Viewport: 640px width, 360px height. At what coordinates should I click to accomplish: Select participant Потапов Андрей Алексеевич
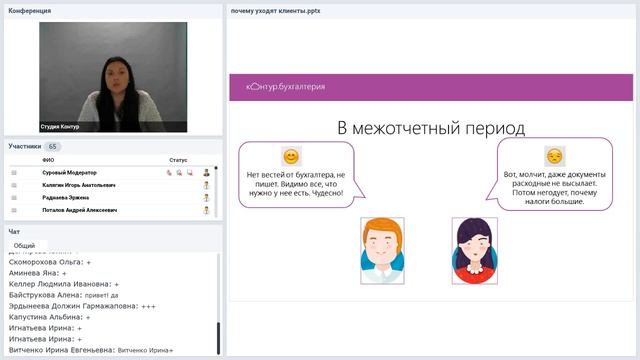(80, 210)
